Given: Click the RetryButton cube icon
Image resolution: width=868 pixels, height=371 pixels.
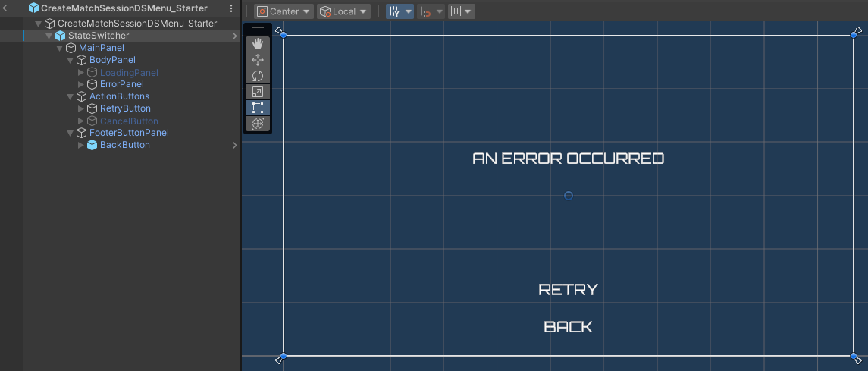Looking at the screenshot, I should pos(92,108).
